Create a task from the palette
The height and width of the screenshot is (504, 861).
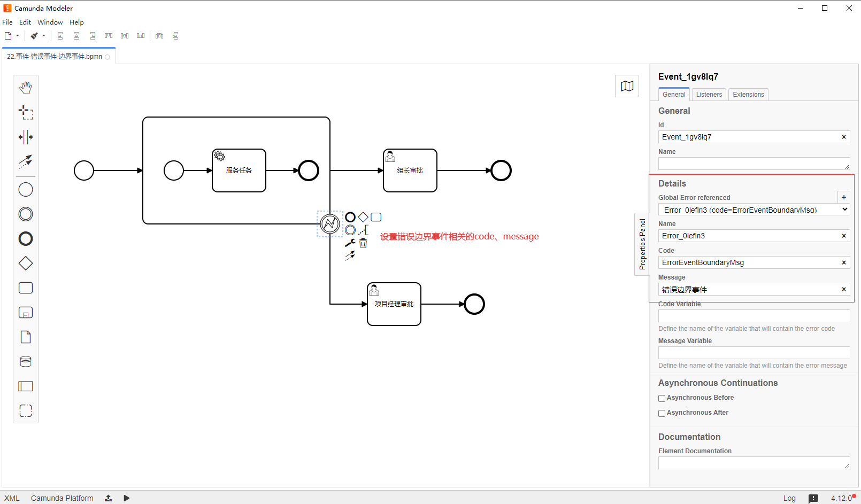pos(26,288)
